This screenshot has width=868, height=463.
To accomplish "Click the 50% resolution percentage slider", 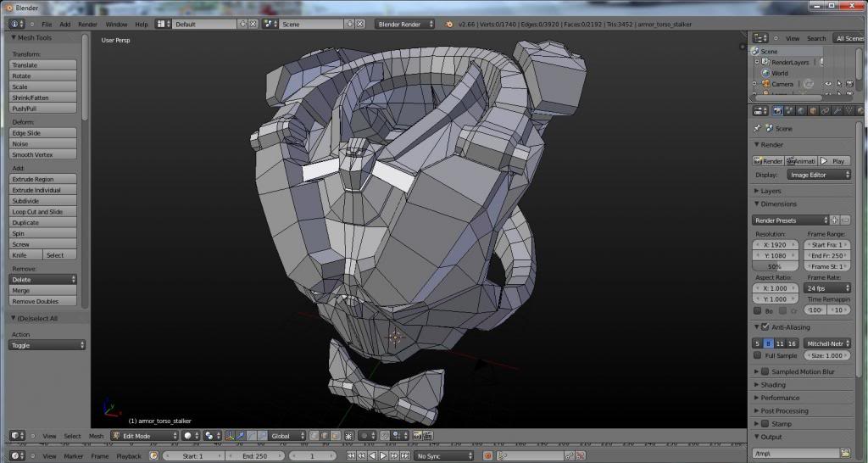I will (775, 266).
